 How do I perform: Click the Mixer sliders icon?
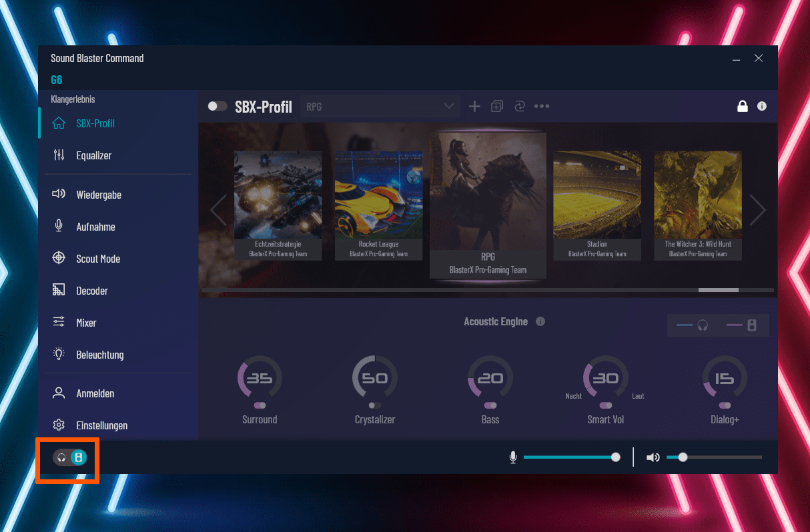[x=59, y=322]
